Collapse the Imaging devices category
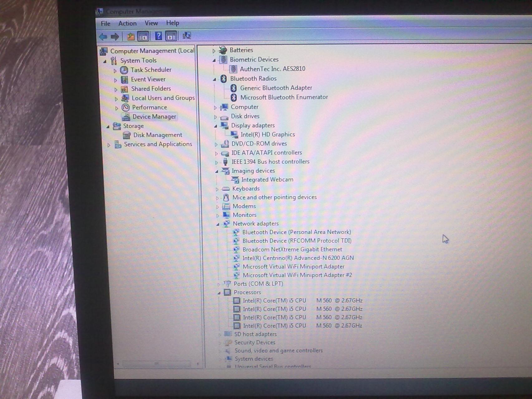Image resolution: width=532 pixels, height=399 pixels. 217,171
